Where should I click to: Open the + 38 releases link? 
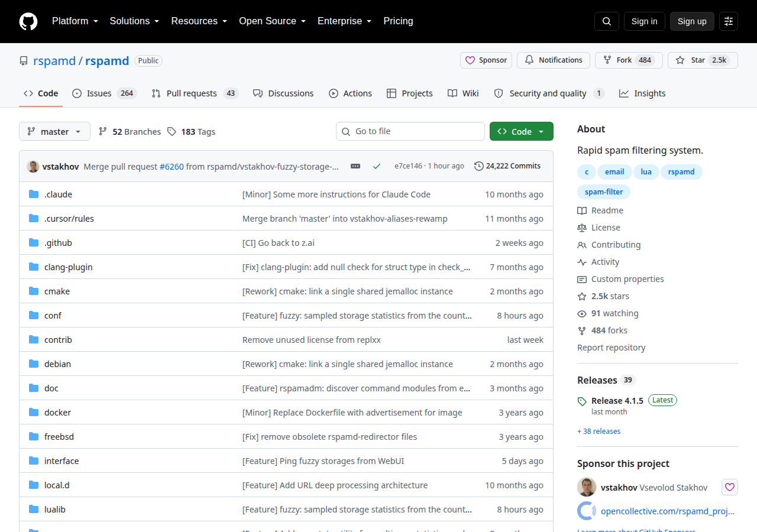[599, 432]
